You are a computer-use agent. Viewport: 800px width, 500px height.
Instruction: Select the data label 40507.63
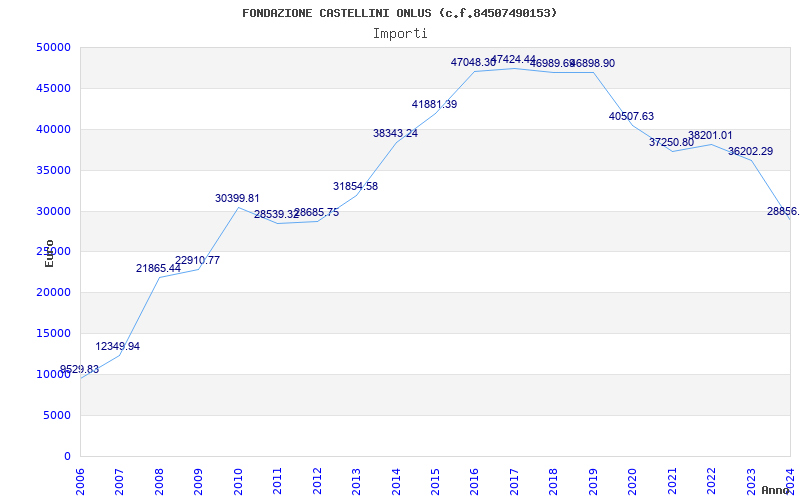631,116
